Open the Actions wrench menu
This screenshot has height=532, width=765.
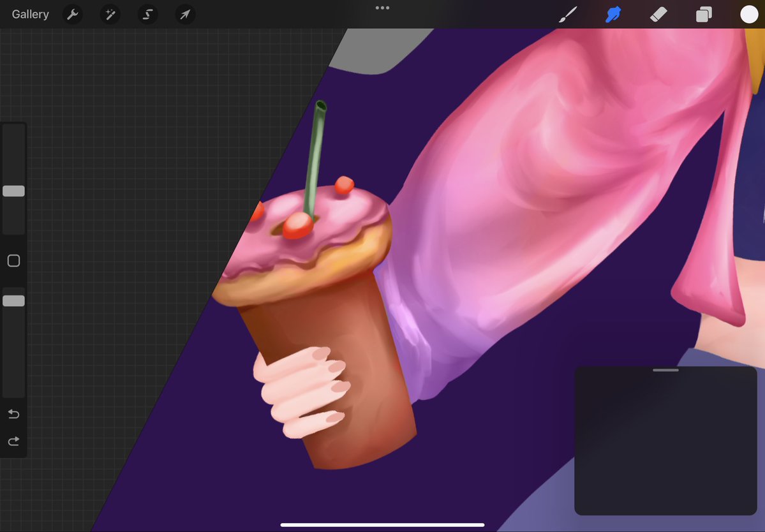[73, 15]
